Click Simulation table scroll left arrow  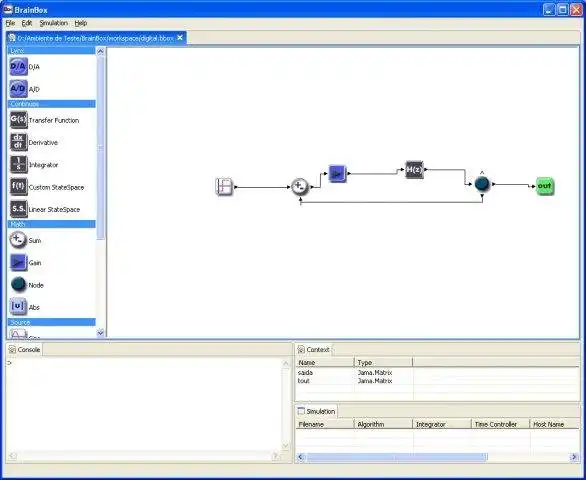pyautogui.click(x=301, y=457)
